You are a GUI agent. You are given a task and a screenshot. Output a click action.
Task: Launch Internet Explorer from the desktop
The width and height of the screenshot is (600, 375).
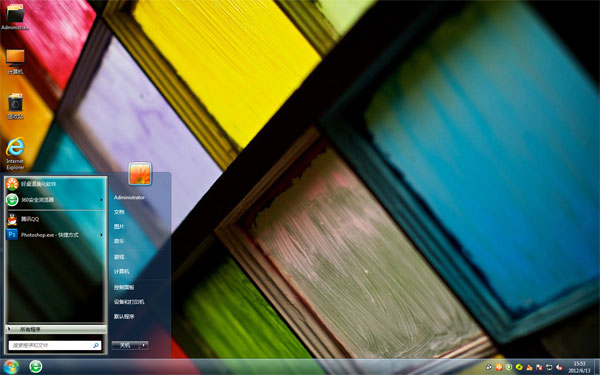pyautogui.click(x=15, y=153)
